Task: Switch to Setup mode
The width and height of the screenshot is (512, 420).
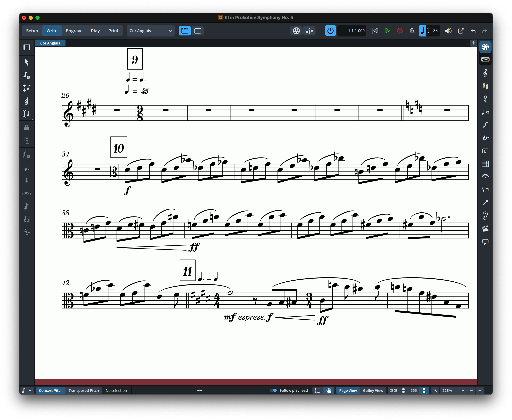Action: (32, 31)
